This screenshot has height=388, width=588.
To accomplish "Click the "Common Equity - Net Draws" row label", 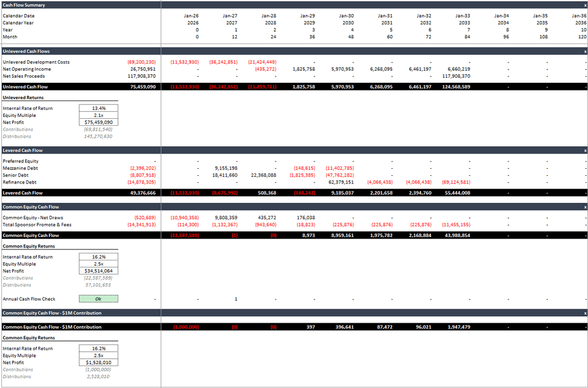I will pyautogui.click(x=33, y=218).
